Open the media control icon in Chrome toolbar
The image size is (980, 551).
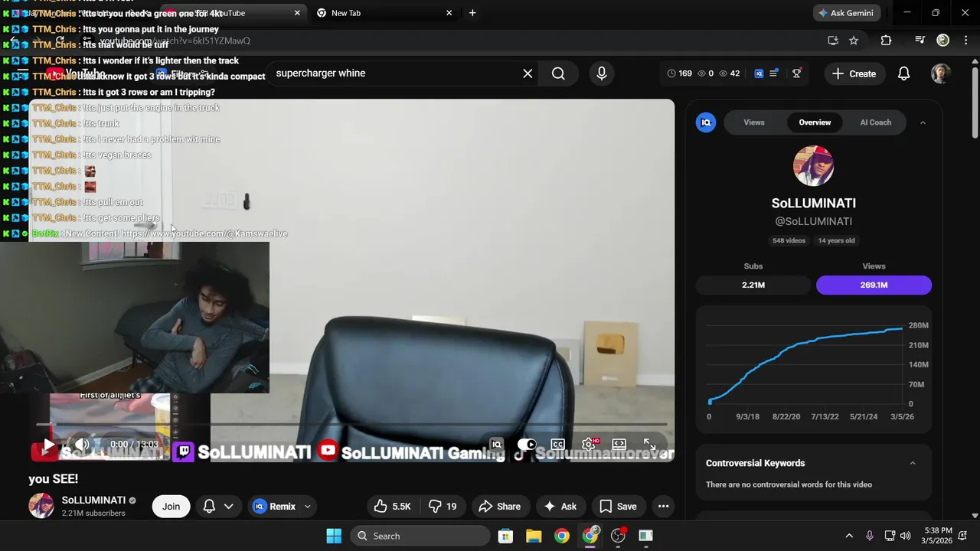click(920, 41)
